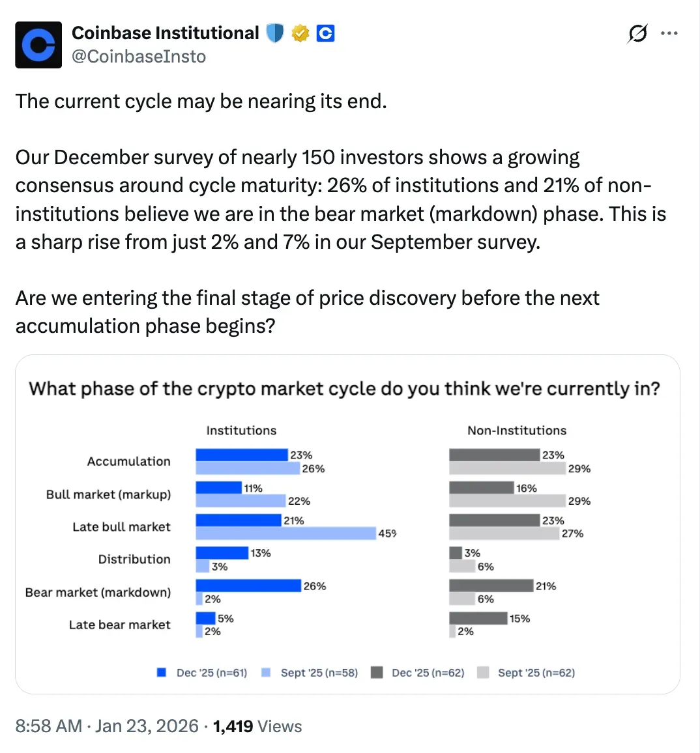
Task: Click the Non-Institutions 15% Late bear market bar
Action: point(478,618)
